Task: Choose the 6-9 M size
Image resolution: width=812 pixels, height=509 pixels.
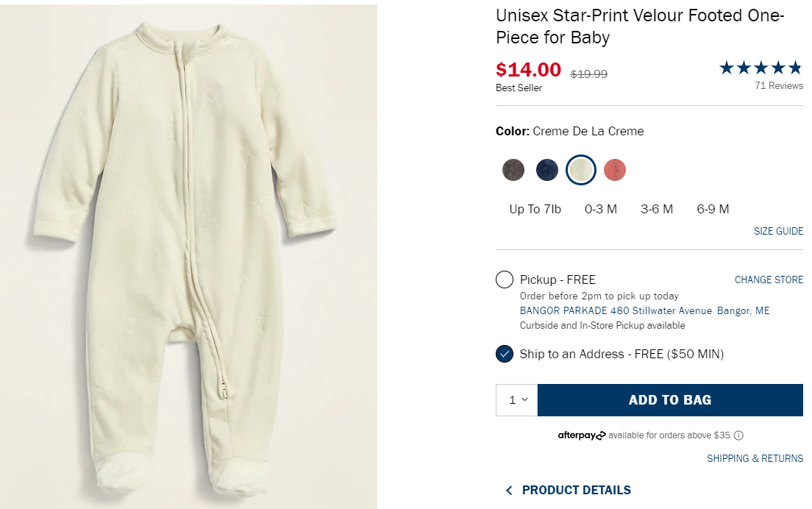Action: click(713, 209)
